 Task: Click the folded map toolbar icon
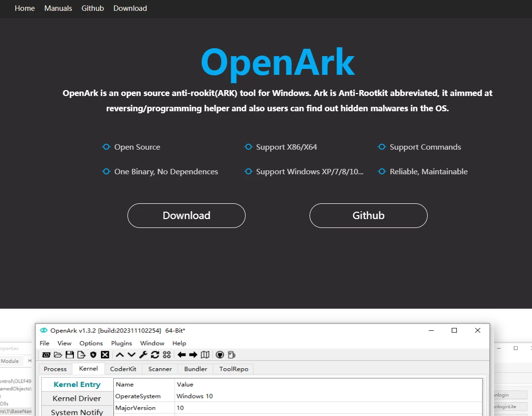point(205,355)
